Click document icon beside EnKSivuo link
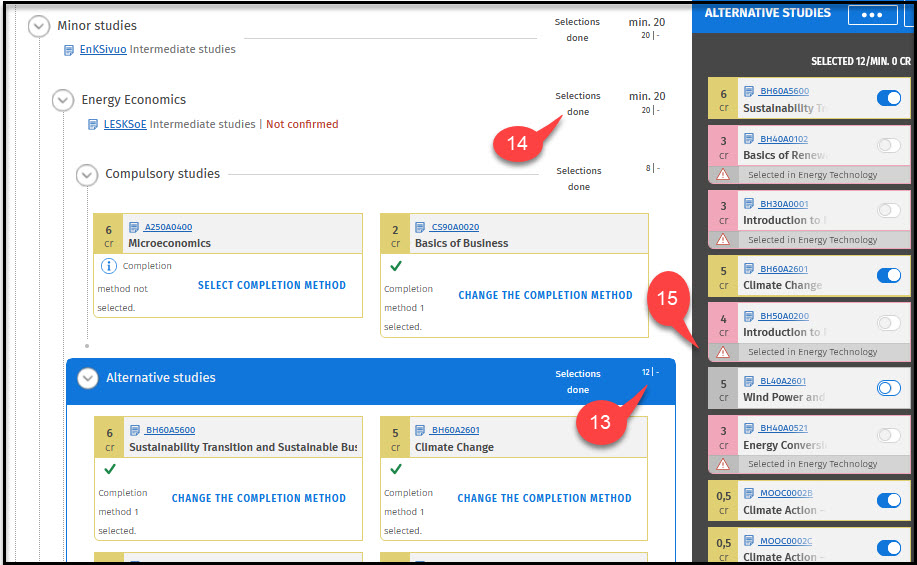Screen dimensions: 917x565 [68, 50]
